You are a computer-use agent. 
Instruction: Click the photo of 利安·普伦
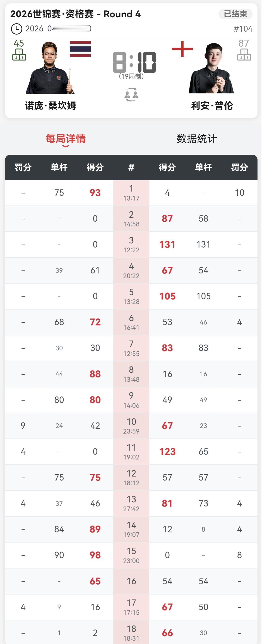(212, 69)
